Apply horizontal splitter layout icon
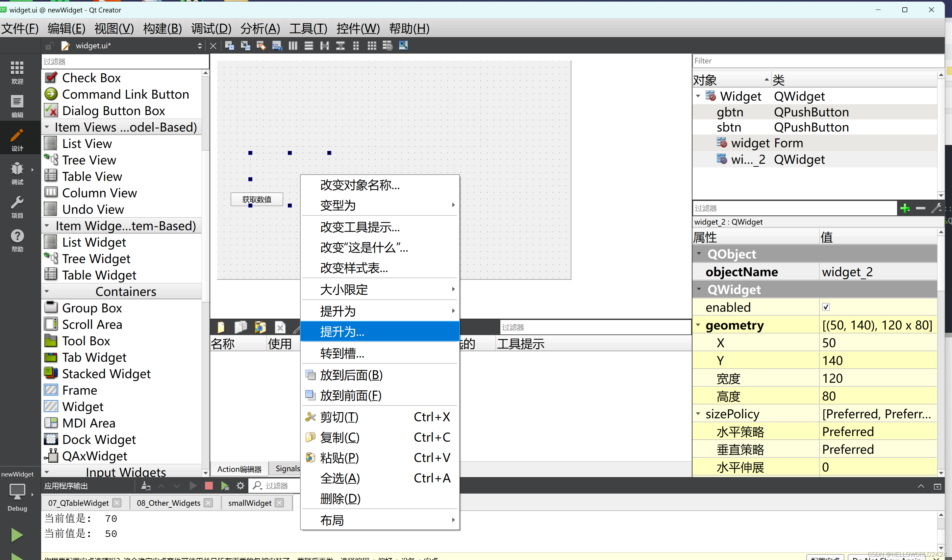This screenshot has width=952, height=560. click(324, 46)
